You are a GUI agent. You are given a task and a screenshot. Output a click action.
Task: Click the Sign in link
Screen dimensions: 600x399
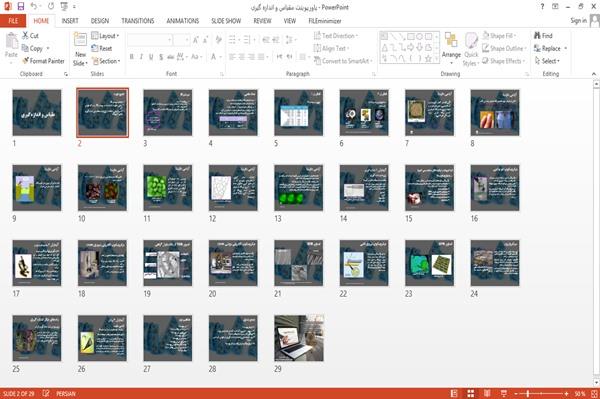click(578, 20)
